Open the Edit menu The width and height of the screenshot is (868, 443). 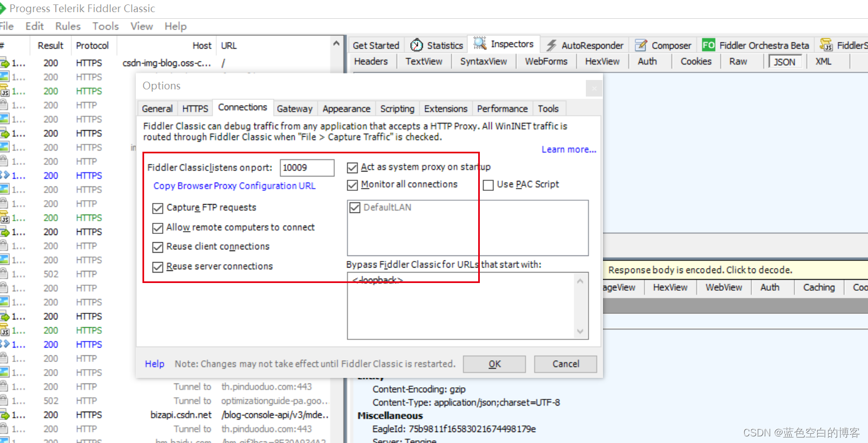click(34, 26)
